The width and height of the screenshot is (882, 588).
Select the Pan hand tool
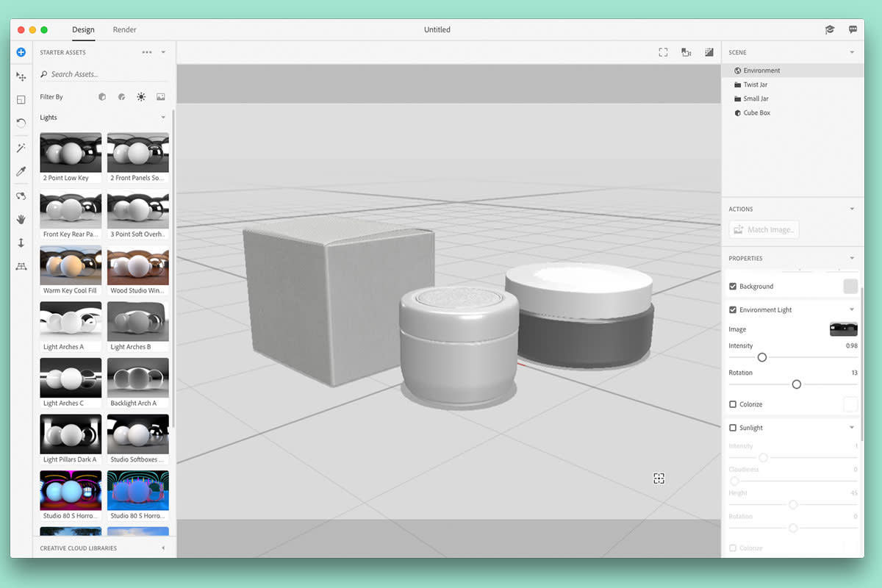[21, 219]
